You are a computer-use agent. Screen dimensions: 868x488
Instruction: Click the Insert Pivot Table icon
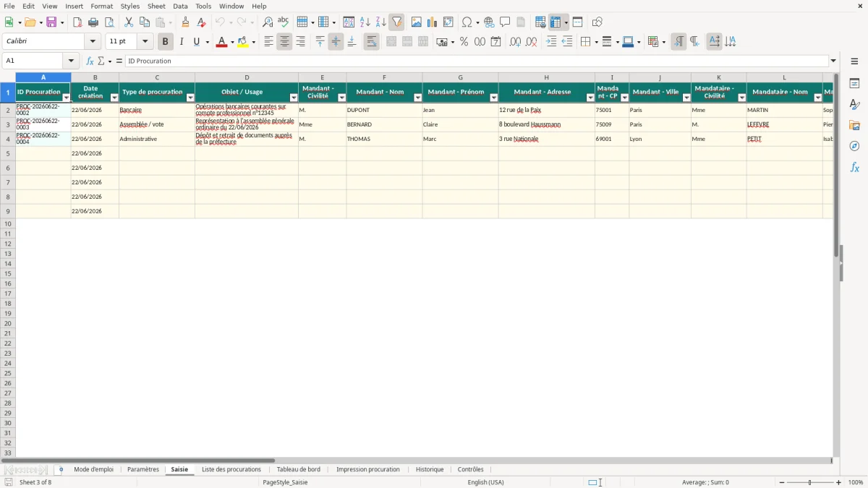[448, 22]
